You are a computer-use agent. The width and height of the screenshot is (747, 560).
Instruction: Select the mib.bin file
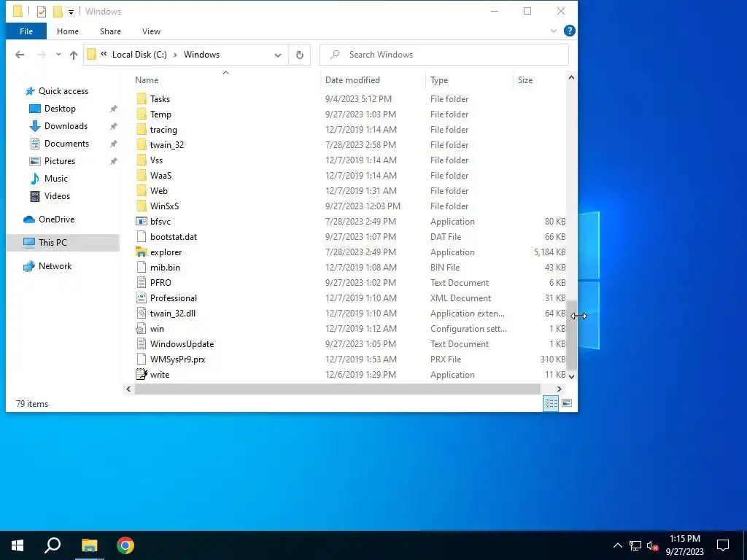point(349,268)
